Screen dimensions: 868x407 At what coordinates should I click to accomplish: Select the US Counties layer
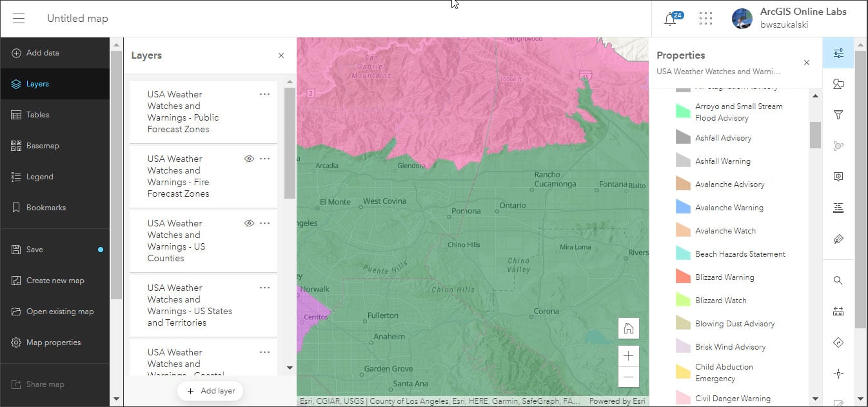pyautogui.click(x=203, y=241)
